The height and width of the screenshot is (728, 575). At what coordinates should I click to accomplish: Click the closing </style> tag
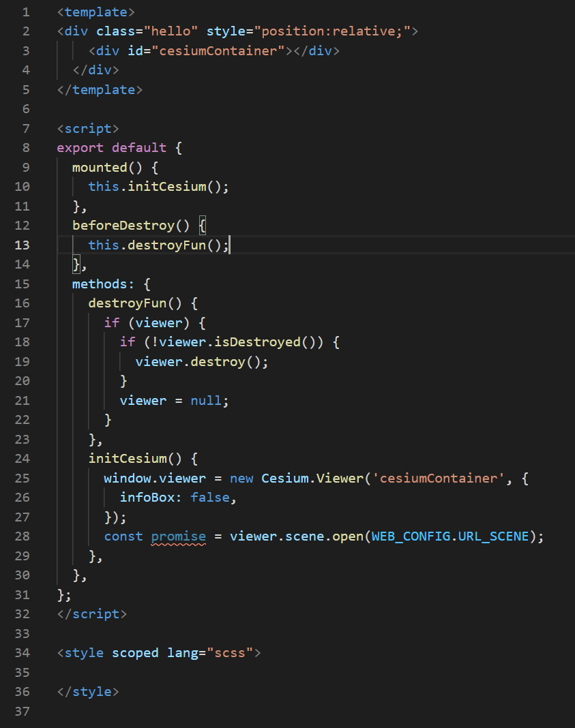(x=88, y=691)
